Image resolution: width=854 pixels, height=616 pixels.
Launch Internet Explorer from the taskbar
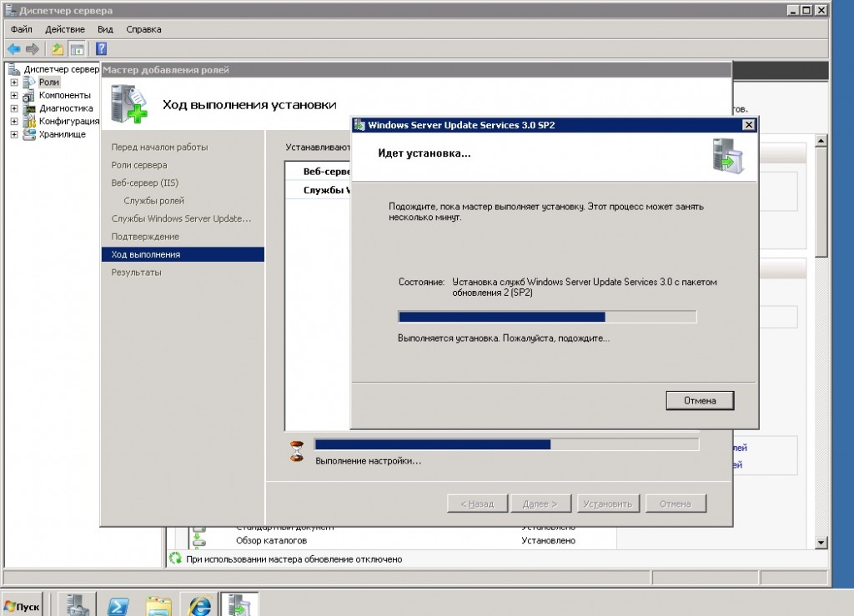[x=199, y=604]
